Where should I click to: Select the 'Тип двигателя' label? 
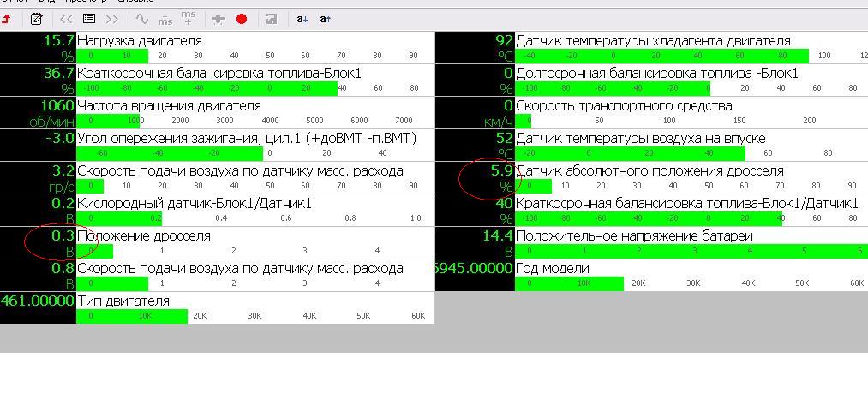[x=123, y=301]
